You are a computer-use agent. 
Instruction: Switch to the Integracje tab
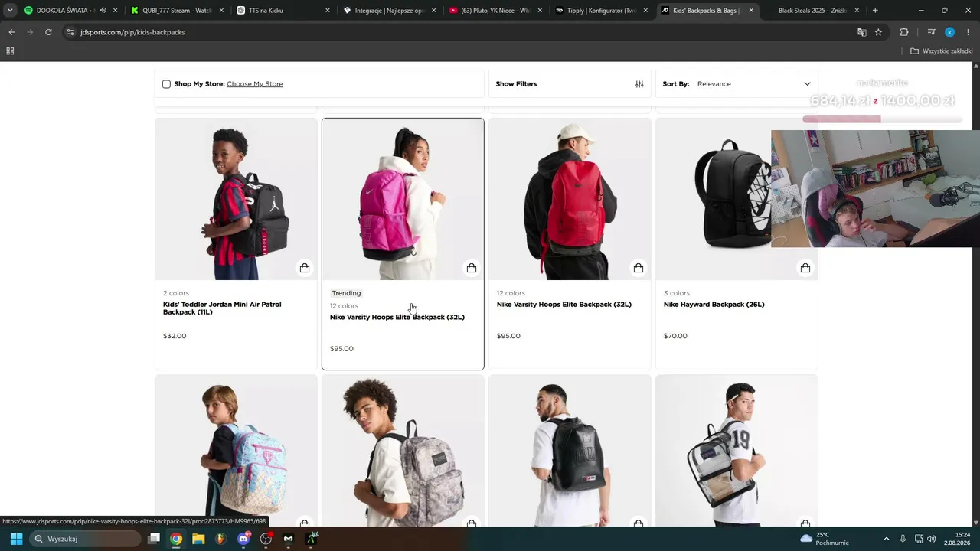pyautogui.click(x=389, y=11)
